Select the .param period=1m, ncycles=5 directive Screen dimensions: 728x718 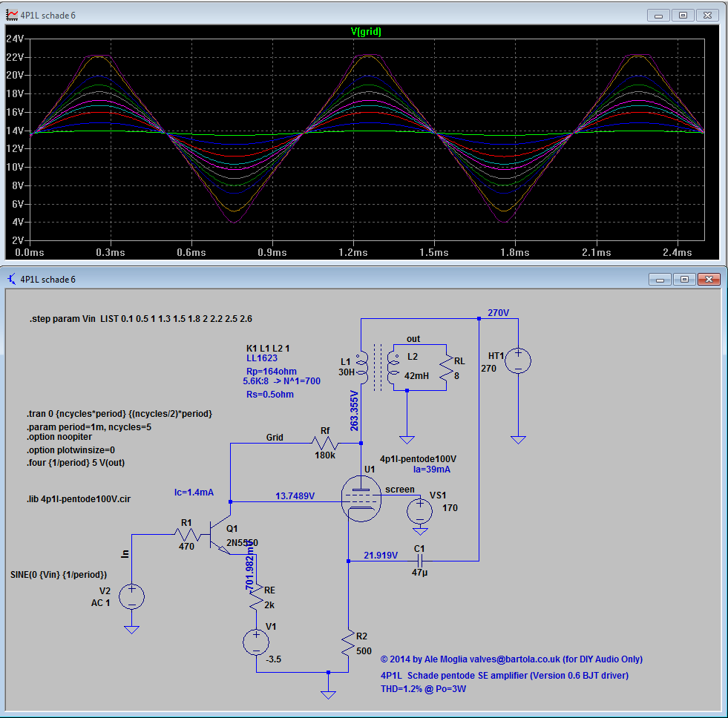click(x=88, y=427)
